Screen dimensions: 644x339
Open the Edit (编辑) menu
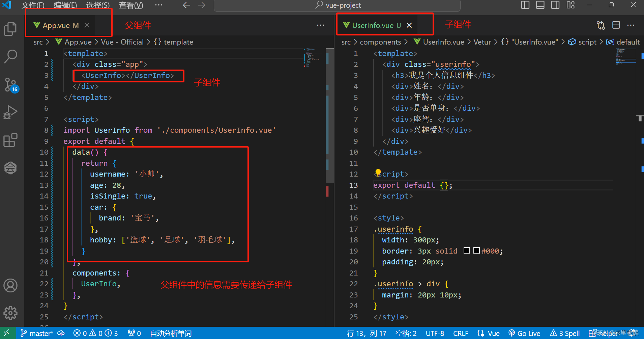click(x=65, y=5)
